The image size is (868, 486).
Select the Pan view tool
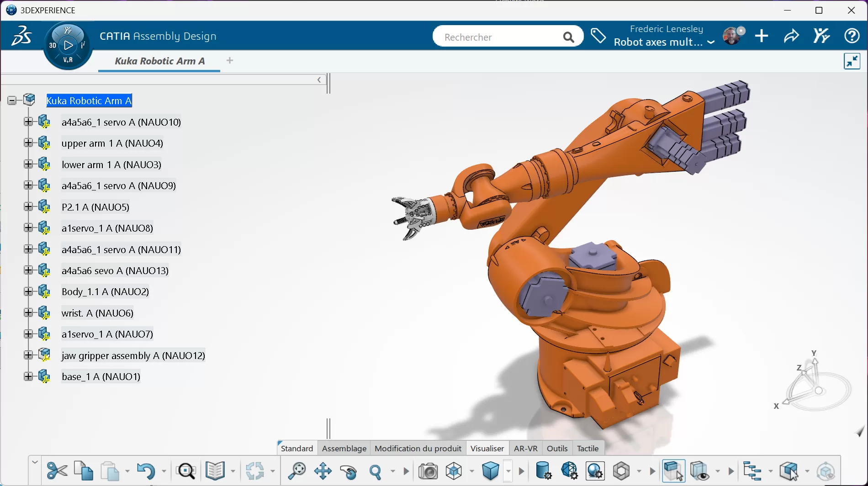pos(323,470)
